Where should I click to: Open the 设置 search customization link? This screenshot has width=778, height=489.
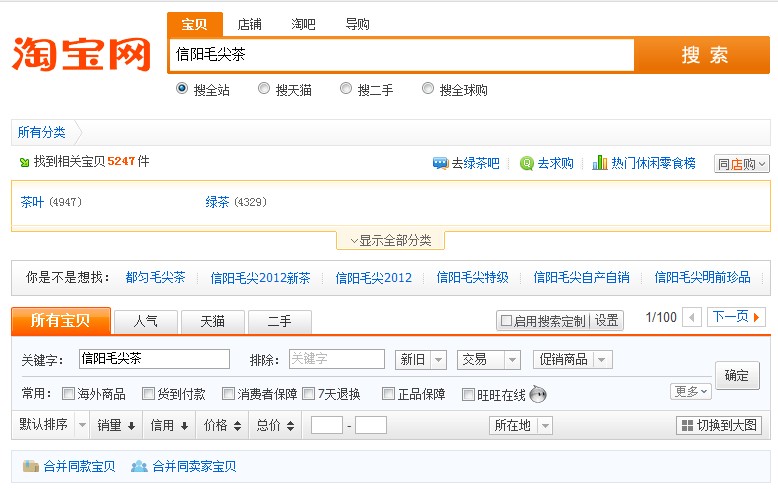(606, 321)
